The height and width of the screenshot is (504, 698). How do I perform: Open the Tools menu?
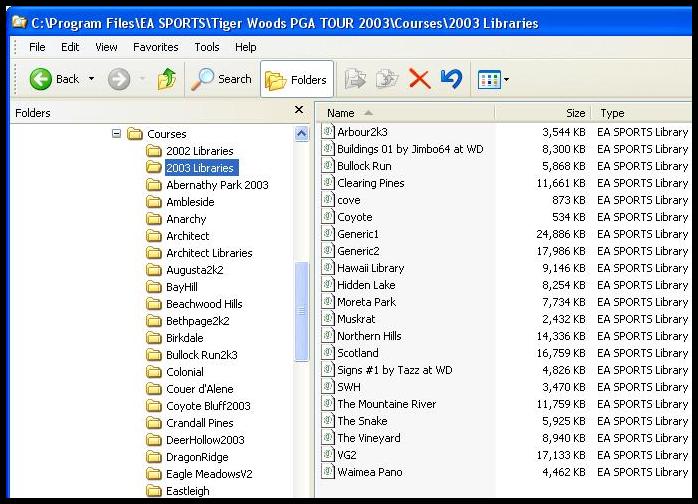click(x=207, y=47)
